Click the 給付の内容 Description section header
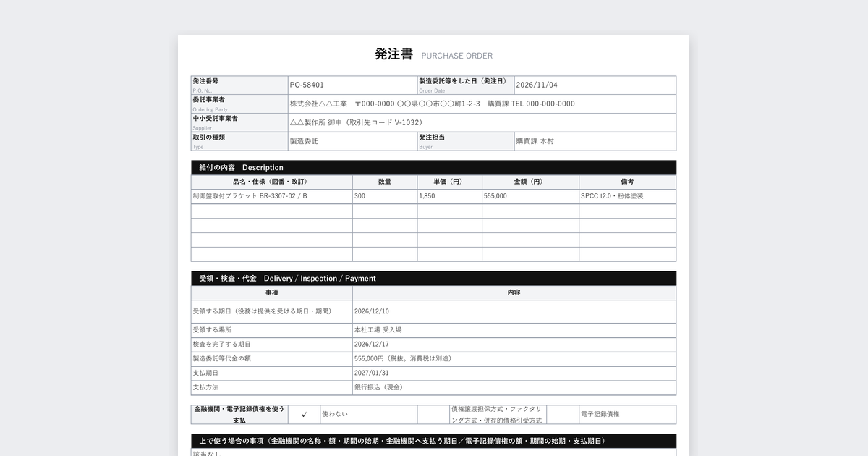Image resolution: width=868 pixels, height=456 pixels. tap(433, 167)
